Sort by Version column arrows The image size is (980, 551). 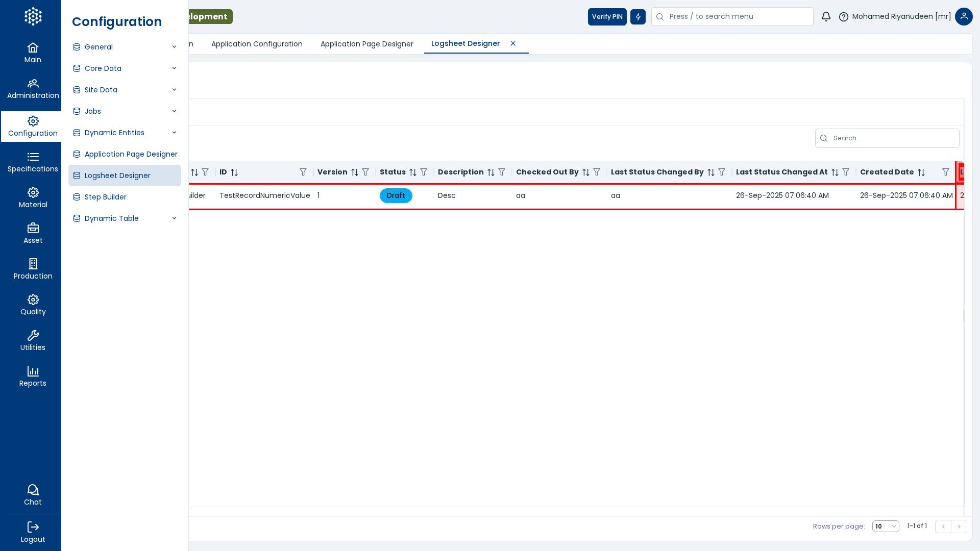point(355,172)
